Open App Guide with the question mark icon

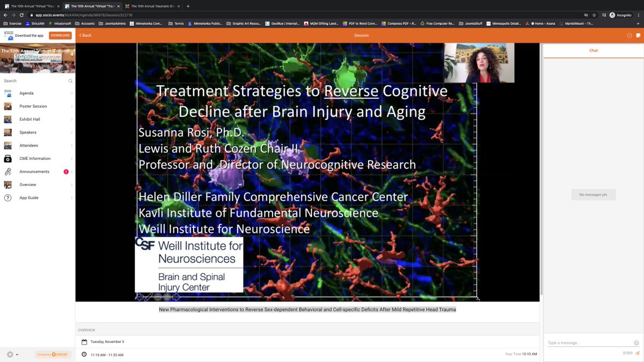point(8,197)
